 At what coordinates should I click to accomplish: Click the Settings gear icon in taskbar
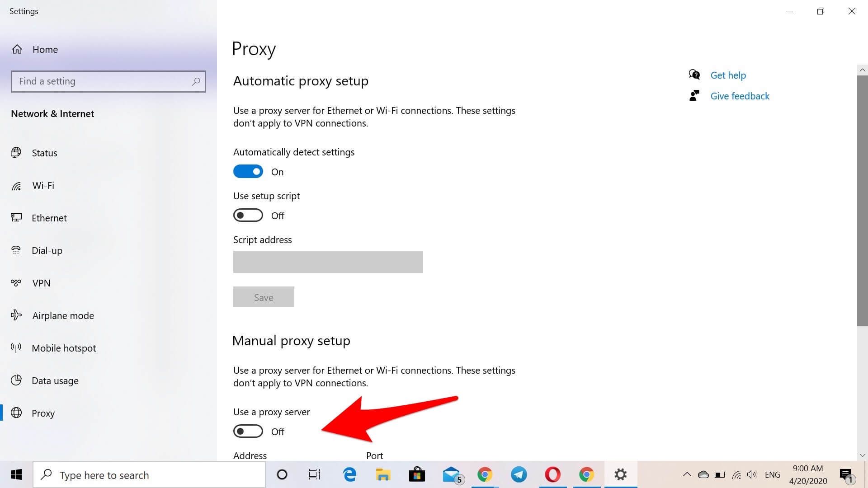[x=620, y=474]
